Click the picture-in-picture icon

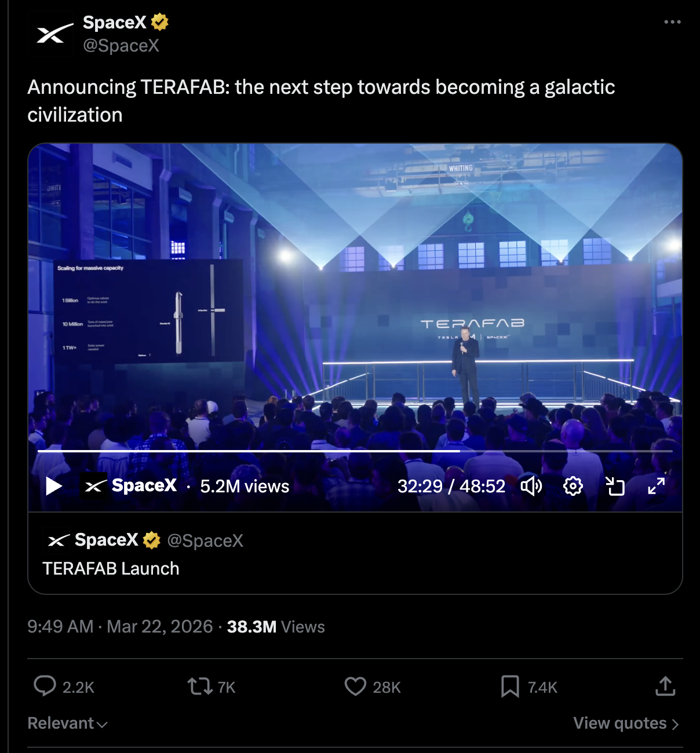click(615, 486)
